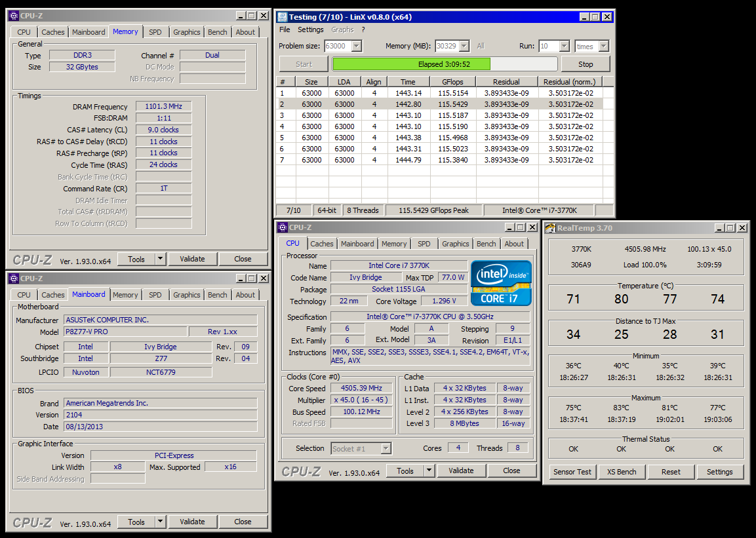Click Core Speed value 4505.39 MHz
This screenshot has height=538, width=756.
[361, 388]
